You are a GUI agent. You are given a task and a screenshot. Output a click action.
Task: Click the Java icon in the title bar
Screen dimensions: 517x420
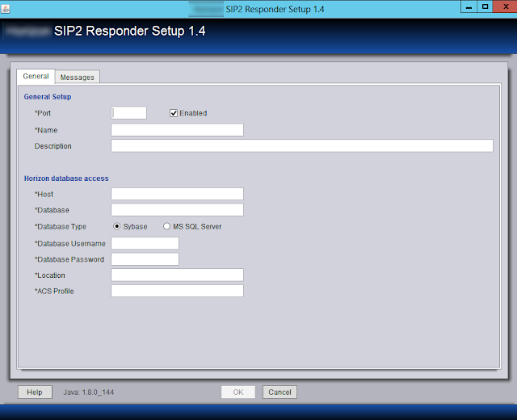(6, 9)
